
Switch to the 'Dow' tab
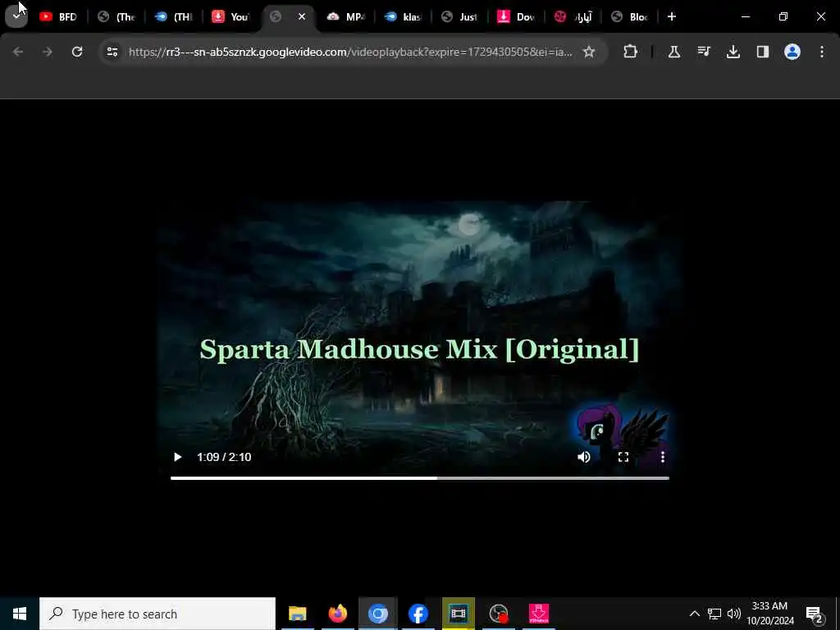(x=517, y=16)
